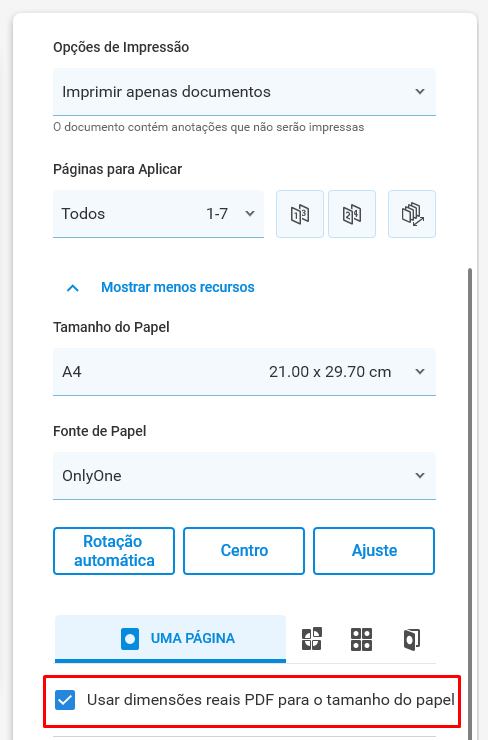Choose the multiple pages per sheet icon
This screenshot has width=488, height=740.
click(x=362, y=639)
